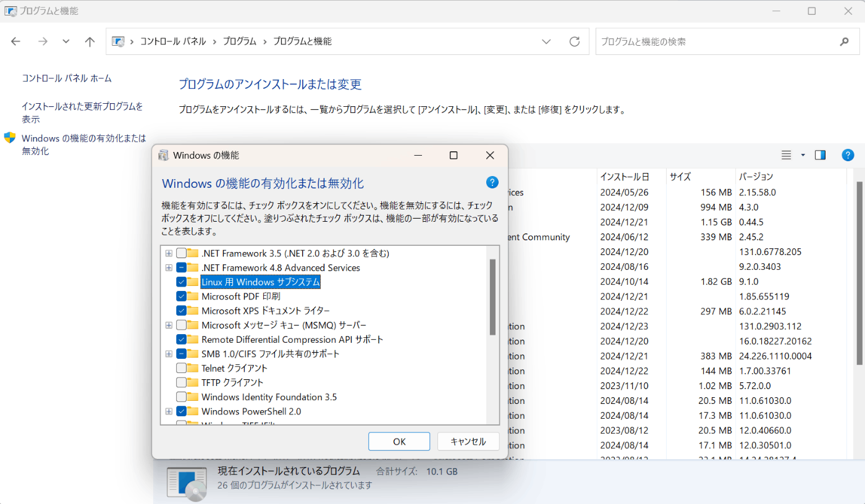
Task: Refresh the Programs and Features view
Action: pos(575,41)
